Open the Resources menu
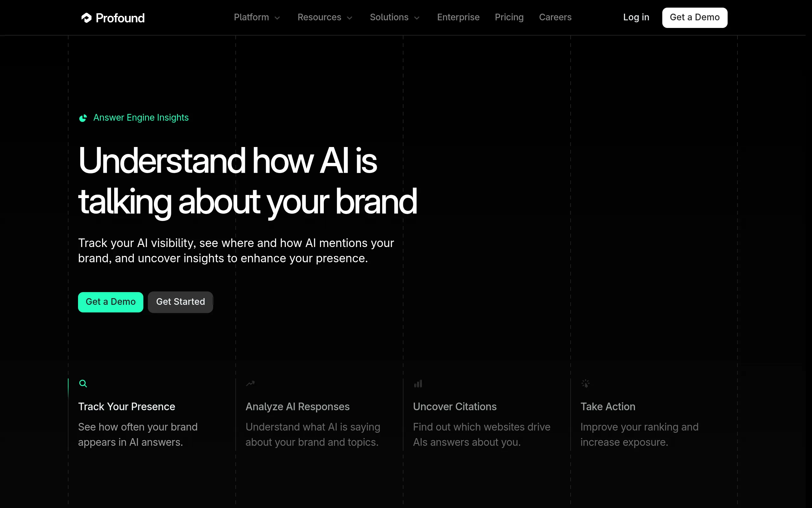 319,17
